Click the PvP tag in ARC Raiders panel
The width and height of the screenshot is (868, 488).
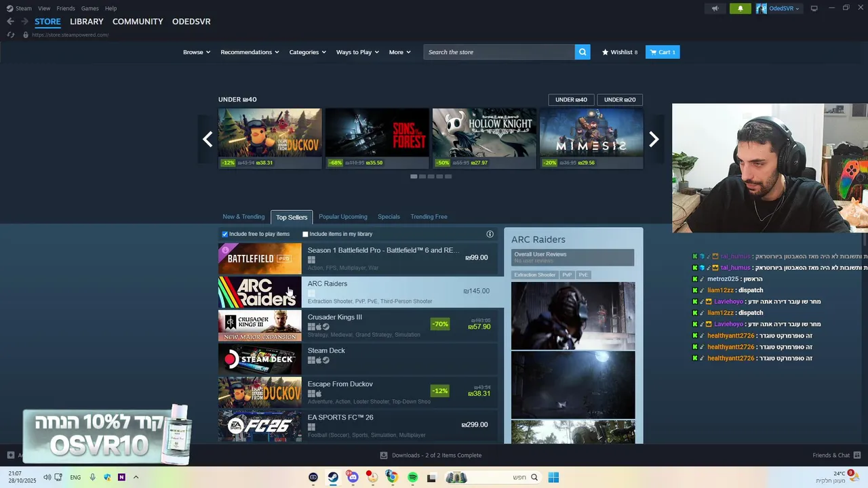point(567,275)
